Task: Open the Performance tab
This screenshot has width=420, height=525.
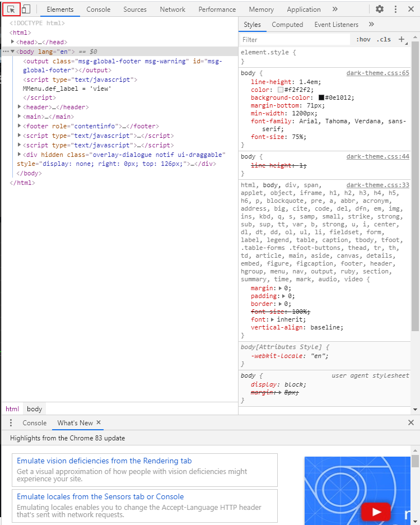Action: click(217, 10)
